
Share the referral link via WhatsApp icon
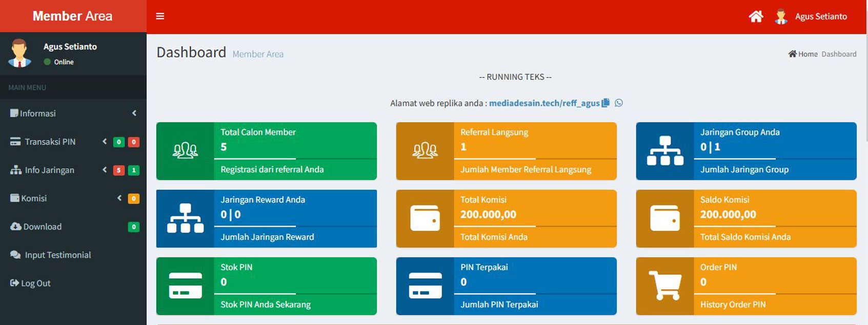619,103
